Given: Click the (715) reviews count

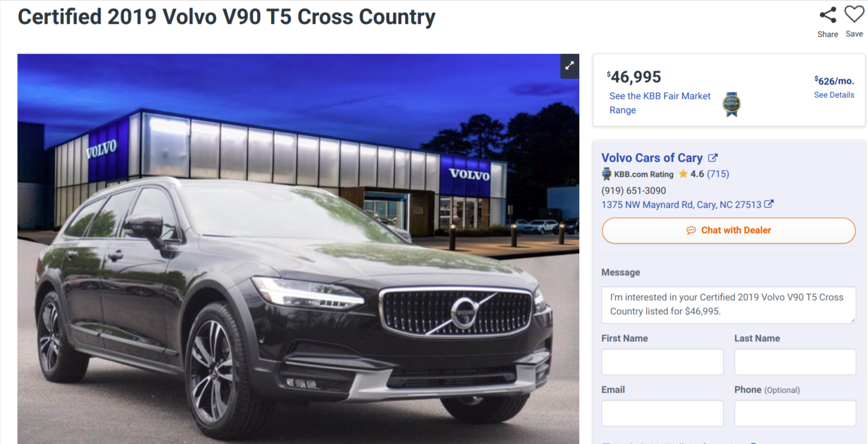Looking at the screenshot, I should (x=718, y=174).
